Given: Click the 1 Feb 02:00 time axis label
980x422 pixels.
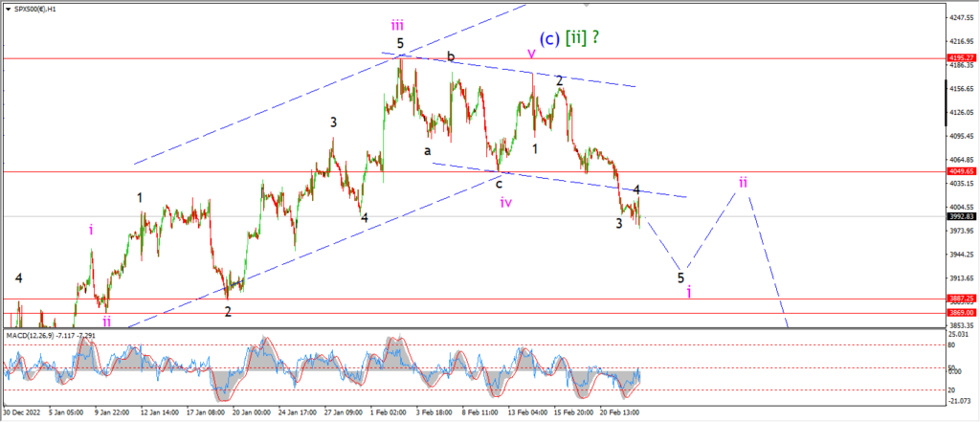Looking at the screenshot, I should [x=390, y=412].
